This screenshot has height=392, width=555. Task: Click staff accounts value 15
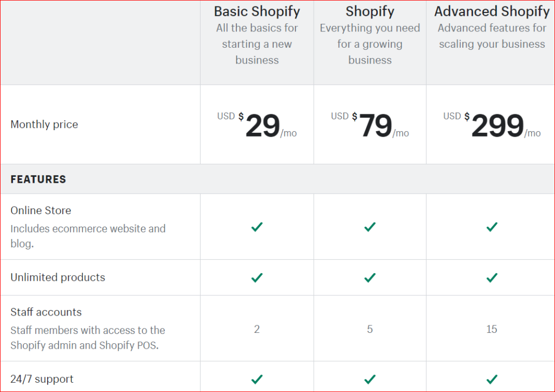tap(492, 329)
